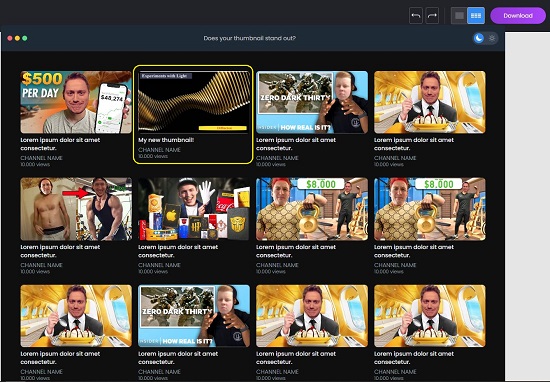Open the $8.000 kettlebell thumbnail beside unboxing thumbnail
The width and height of the screenshot is (550, 382).
coord(312,209)
